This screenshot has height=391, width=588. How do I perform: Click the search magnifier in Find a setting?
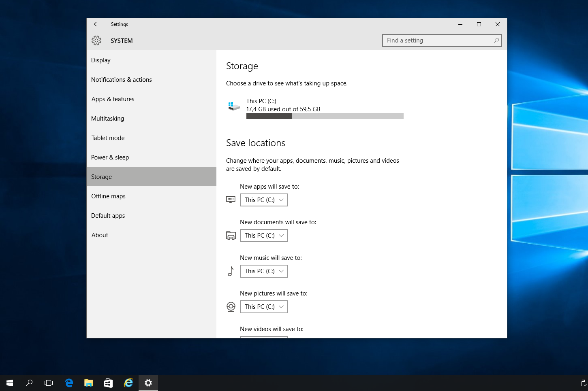point(496,40)
